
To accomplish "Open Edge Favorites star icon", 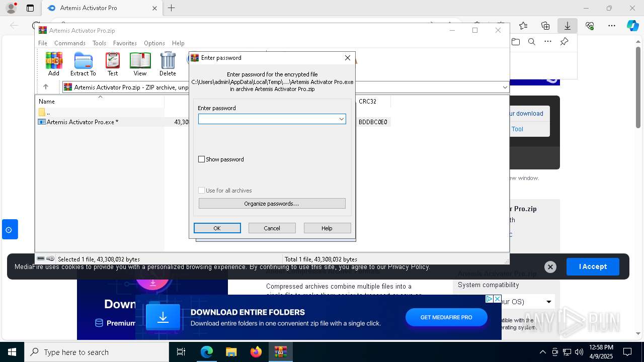I will coord(523,26).
